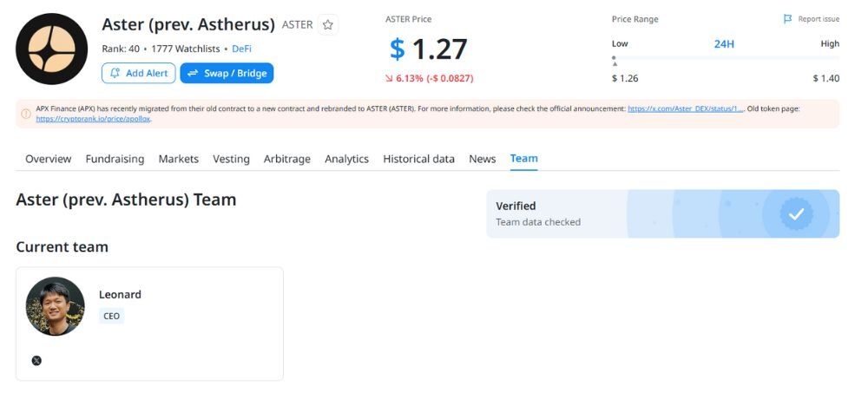868x393 pixels.
Task: Open the Swap / Bridge button
Action: click(227, 73)
